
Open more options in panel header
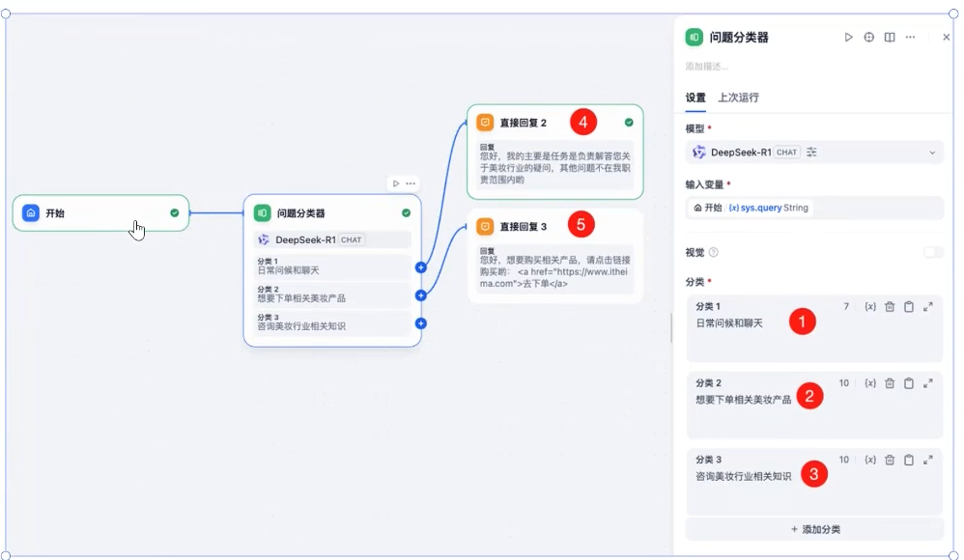point(911,38)
